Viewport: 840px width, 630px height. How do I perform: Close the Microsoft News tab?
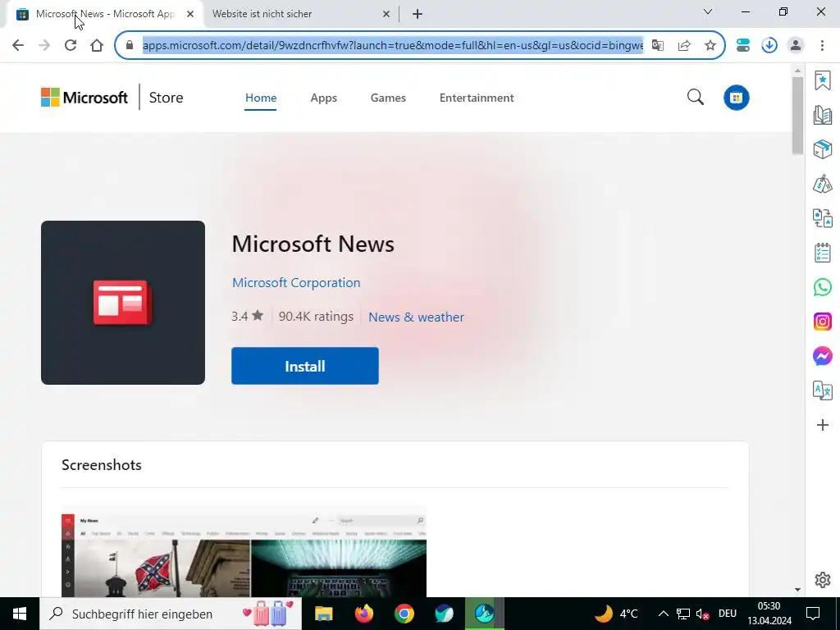click(190, 14)
